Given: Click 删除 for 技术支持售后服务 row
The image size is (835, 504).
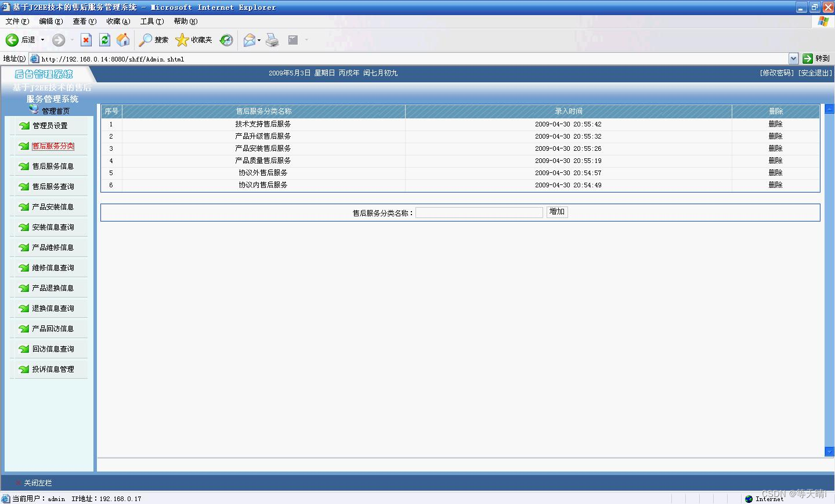Looking at the screenshot, I should (775, 124).
